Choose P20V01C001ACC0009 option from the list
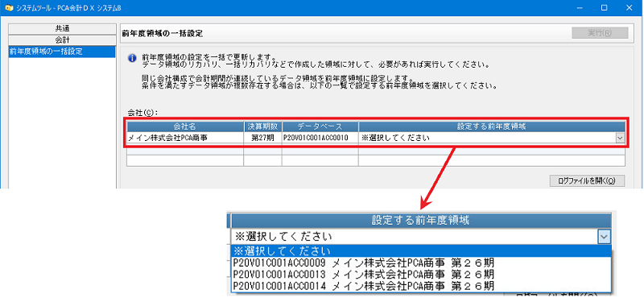 click(421, 263)
